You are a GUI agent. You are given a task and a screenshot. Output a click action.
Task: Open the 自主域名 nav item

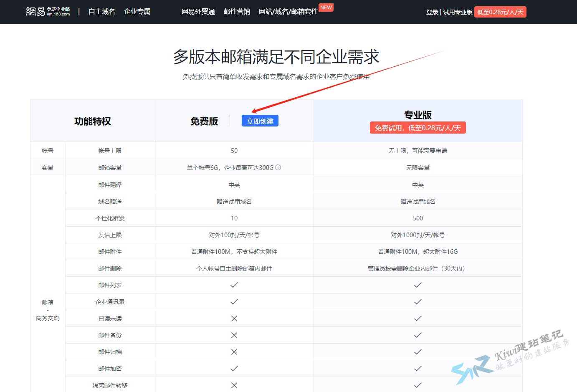pos(101,12)
